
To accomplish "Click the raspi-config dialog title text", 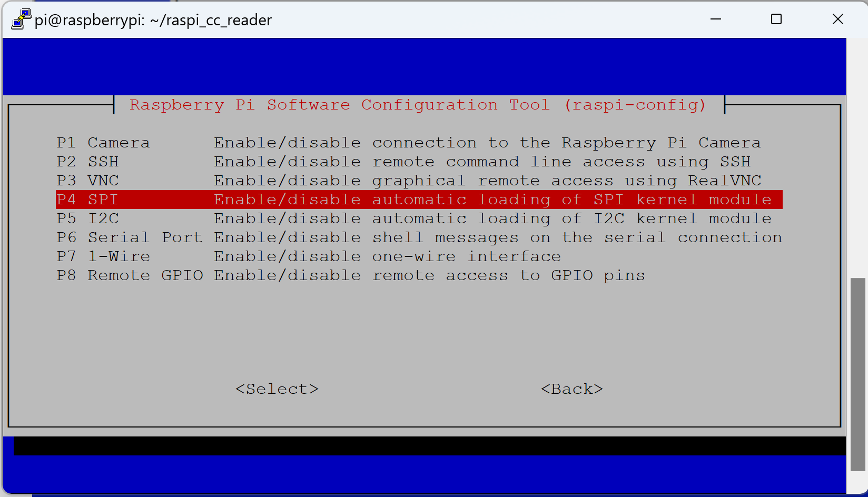I will (x=418, y=105).
